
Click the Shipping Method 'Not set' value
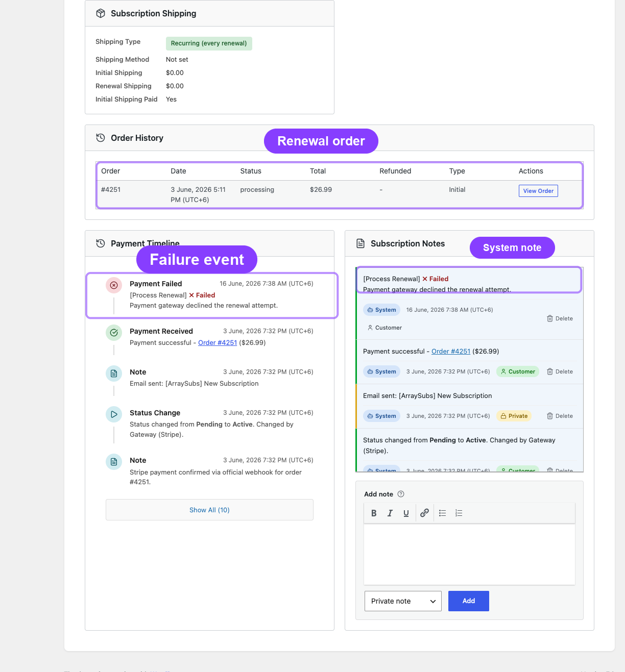click(177, 60)
